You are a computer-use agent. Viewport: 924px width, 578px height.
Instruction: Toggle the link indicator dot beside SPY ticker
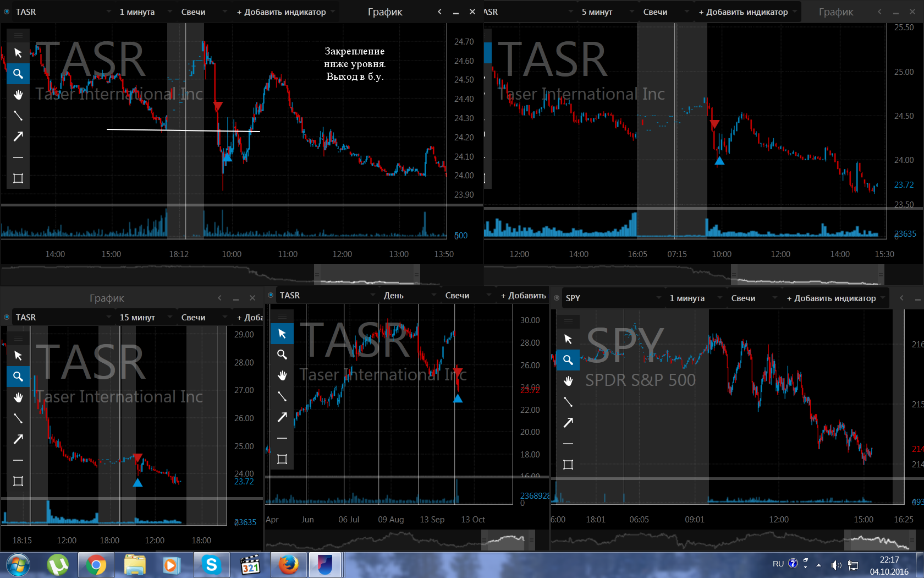[557, 298]
